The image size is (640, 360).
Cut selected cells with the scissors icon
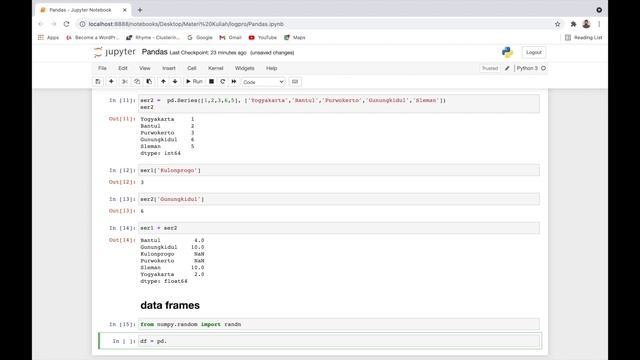(125, 82)
